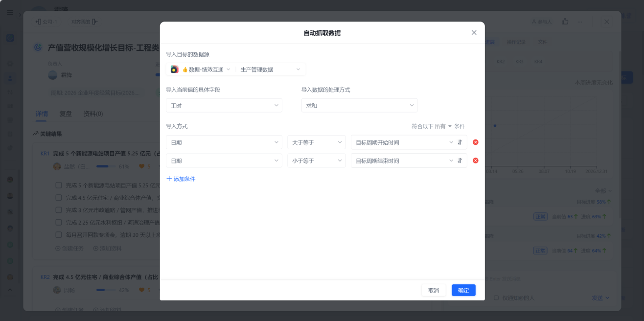Click switch icon beside 目标周期开始时间
644x321 pixels.
tap(460, 142)
